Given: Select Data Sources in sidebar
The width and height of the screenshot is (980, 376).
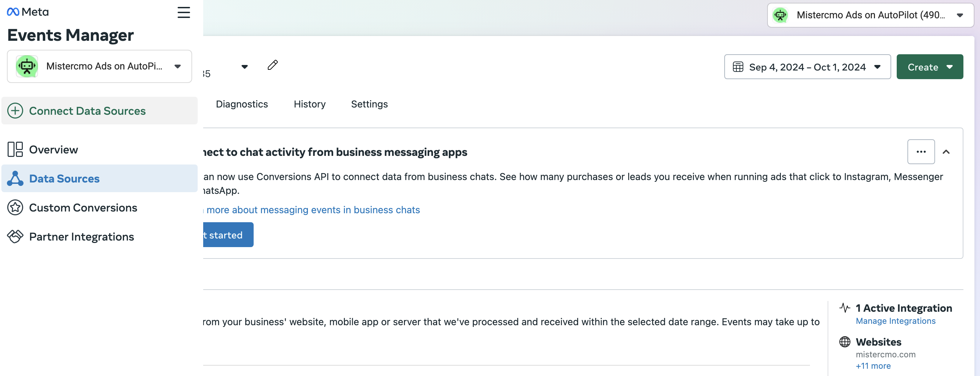Looking at the screenshot, I should point(99,178).
